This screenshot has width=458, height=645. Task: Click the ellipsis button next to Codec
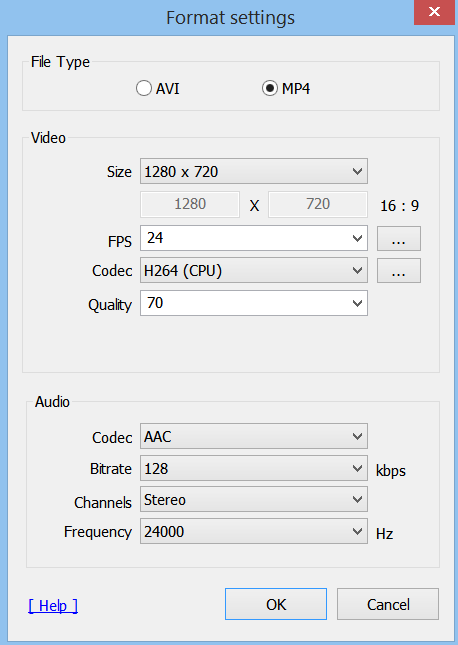coord(399,271)
